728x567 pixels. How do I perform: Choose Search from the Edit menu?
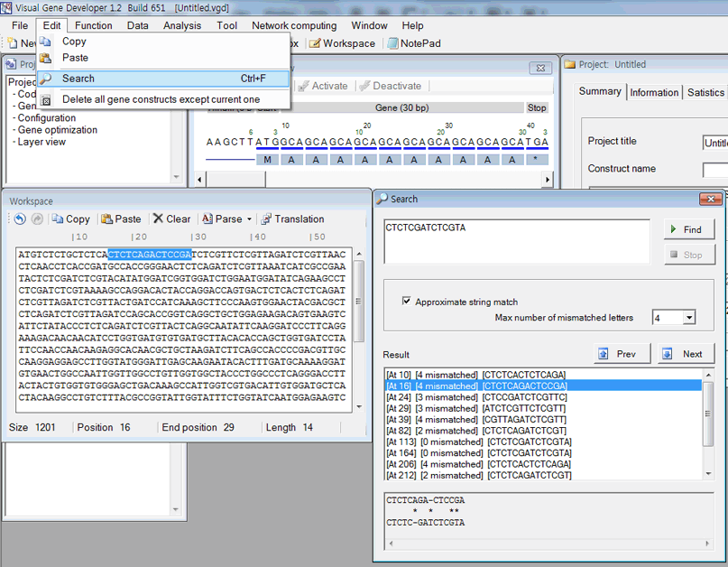(x=78, y=79)
